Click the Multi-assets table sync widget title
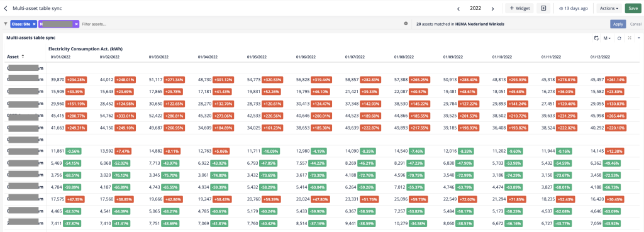The height and width of the screenshot is (232, 644). (31, 38)
